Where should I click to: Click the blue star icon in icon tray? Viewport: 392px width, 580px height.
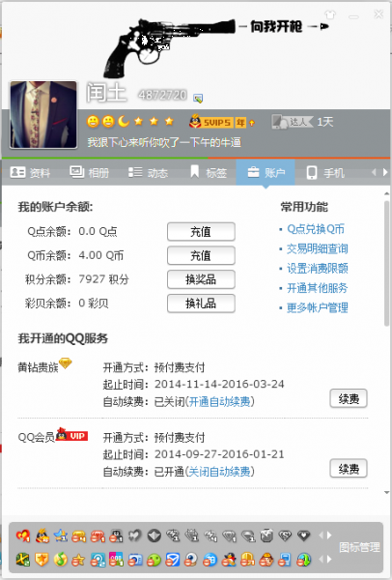pyautogui.click(x=61, y=536)
